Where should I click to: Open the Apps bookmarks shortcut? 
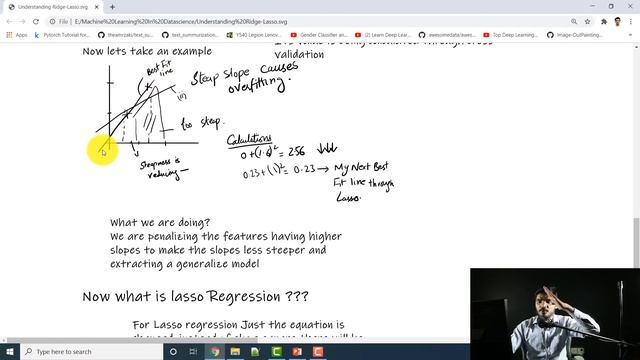17,35
